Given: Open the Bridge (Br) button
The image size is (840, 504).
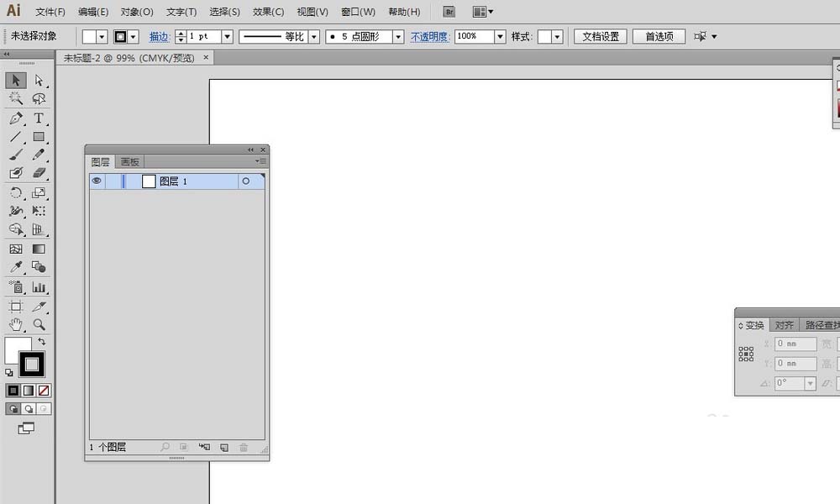Looking at the screenshot, I should [449, 12].
